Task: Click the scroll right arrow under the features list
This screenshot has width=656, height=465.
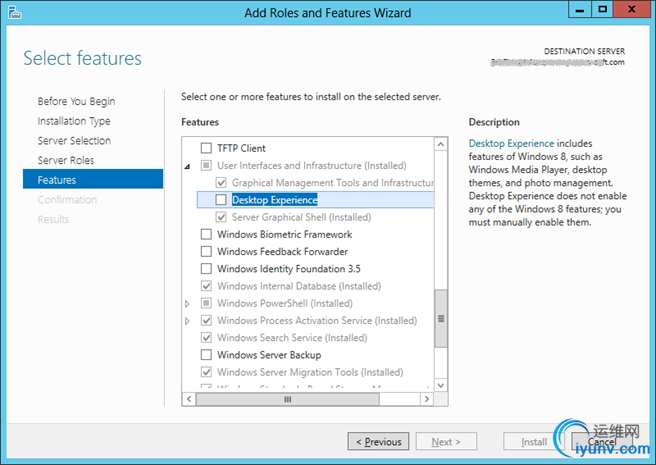Action: pyautogui.click(x=427, y=399)
